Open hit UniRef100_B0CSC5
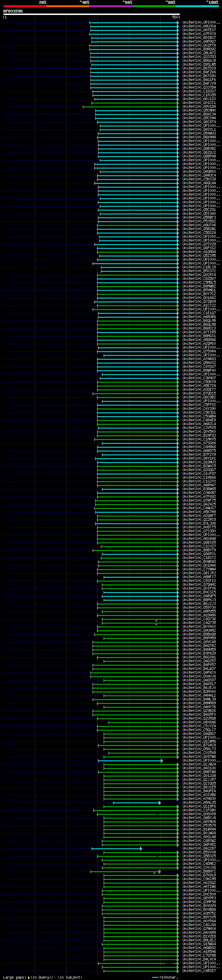Image resolution: width=222 pixels, height=980 pixels. [199, 592]
